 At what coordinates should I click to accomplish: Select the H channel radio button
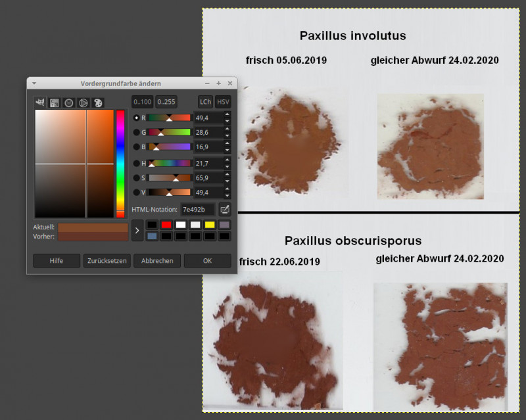[137, 163]
